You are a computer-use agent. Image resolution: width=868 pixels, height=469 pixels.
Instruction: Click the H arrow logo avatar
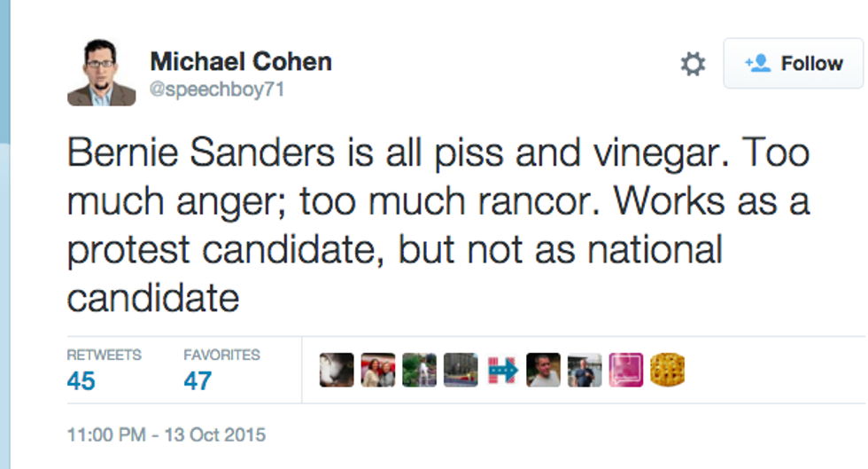coord(502,370)
